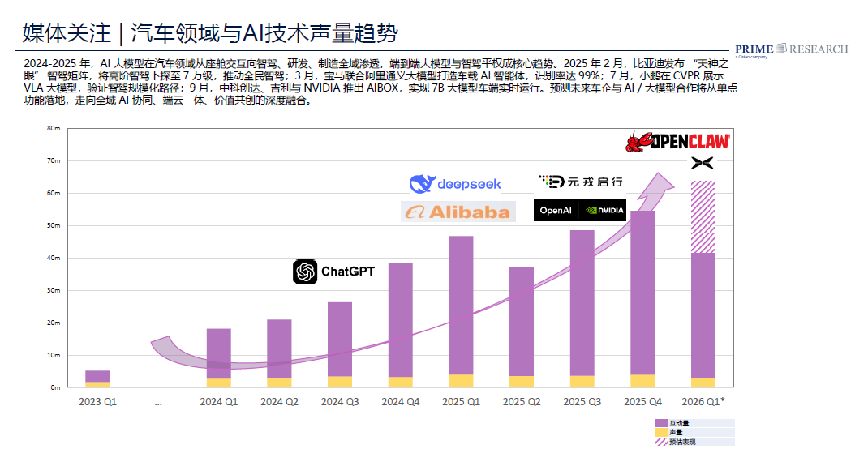Click the 10m y-axis label
The height and width of the screenshot is (449, 868).
click(x=54, y=355)
